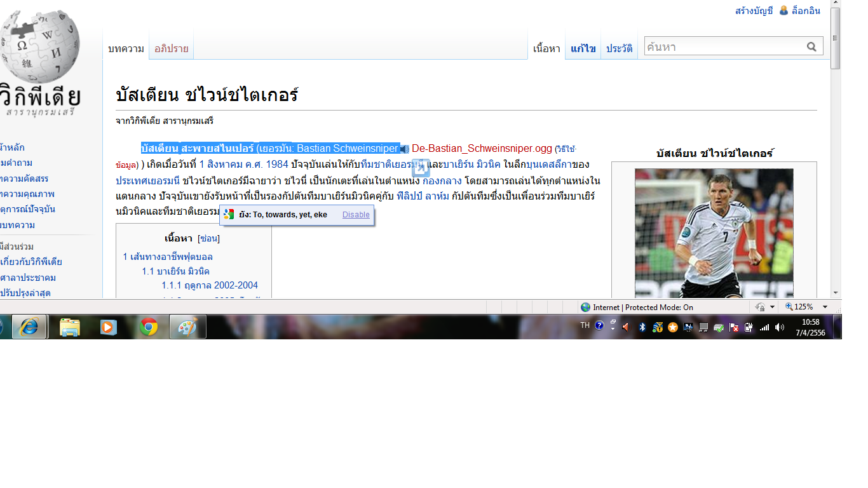
Task: Click the ค.ศ. 1984 year link
Action: tap(267, 165)
